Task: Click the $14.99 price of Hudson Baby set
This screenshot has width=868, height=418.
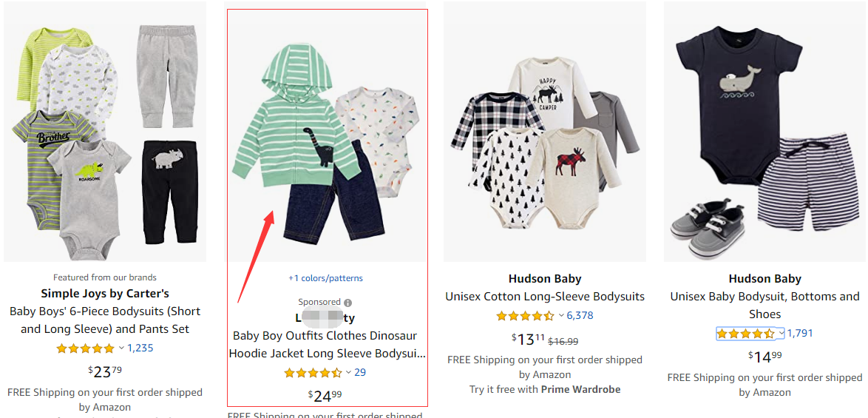Action: coord(764,357)
